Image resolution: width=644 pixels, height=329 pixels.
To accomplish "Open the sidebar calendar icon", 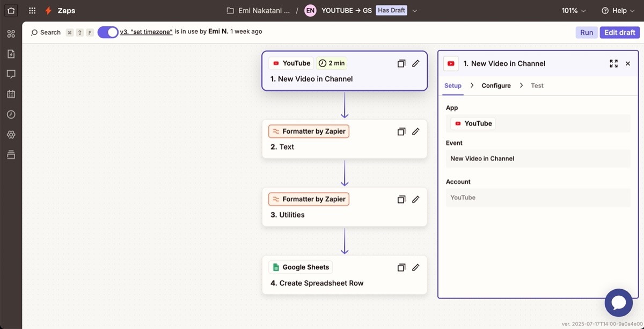I will coord(11,94).
